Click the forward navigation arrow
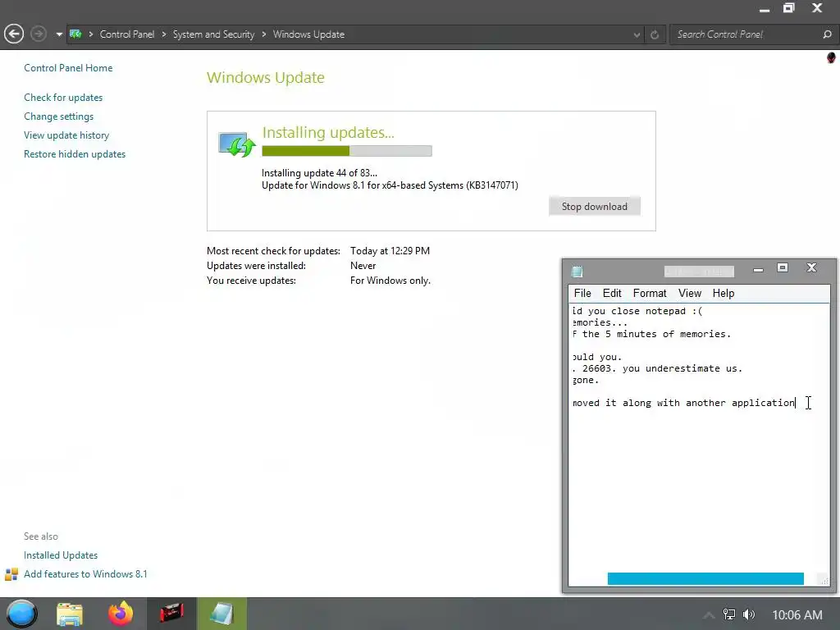 point(38,34)
